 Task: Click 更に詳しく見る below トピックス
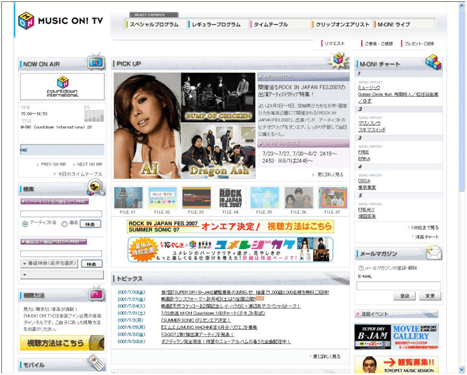pos(325,356)
